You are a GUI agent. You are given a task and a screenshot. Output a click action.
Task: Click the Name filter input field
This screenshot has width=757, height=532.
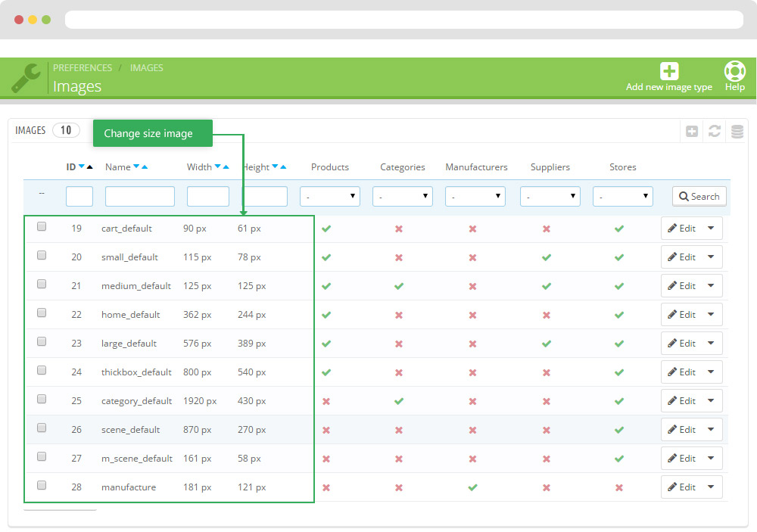(139, 197)
